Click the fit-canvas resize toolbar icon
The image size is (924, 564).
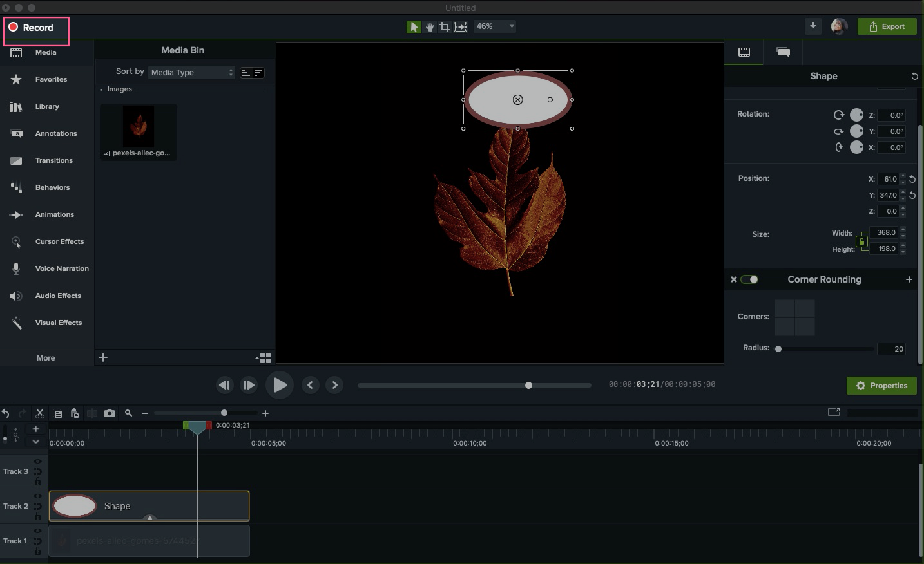(x=461, y=27)
